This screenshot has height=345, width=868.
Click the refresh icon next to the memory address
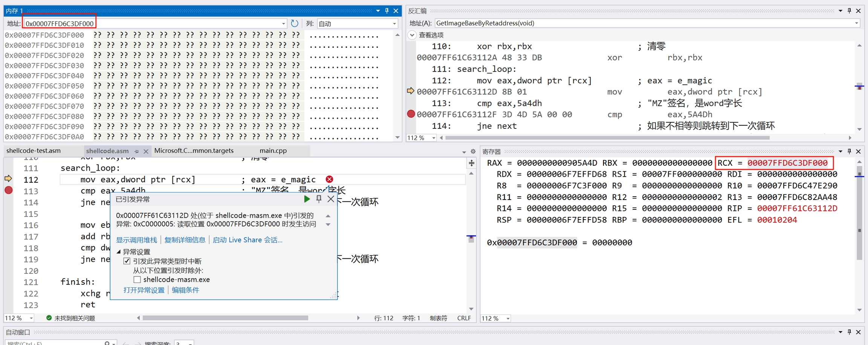pyautogui.click(x=295, y=23)
